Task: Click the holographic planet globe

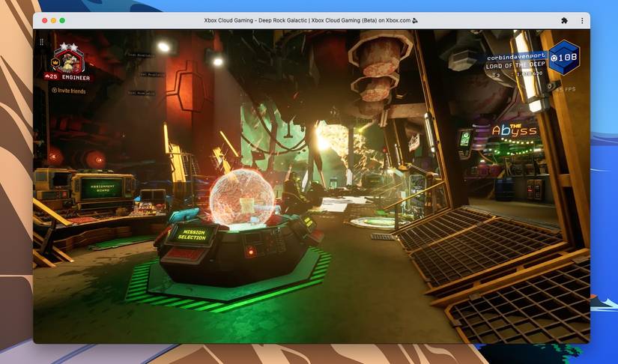Action: pos(242,198)
